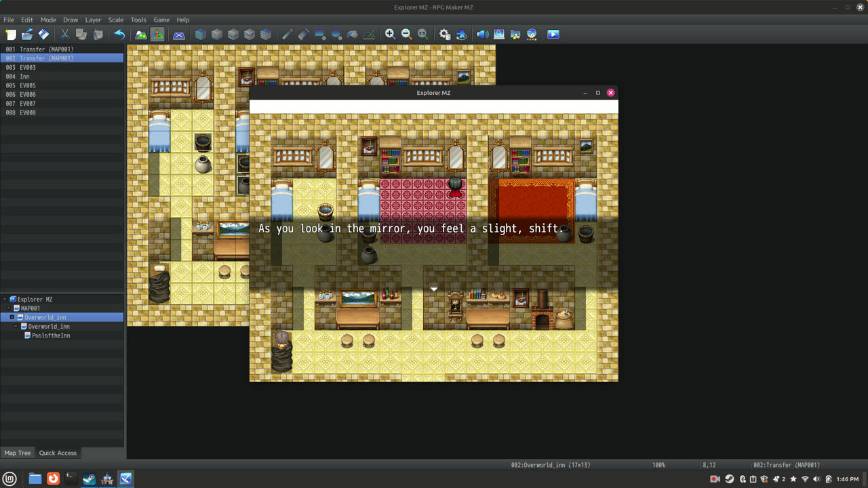Undo the last action via blue arrow
Screen dimensions: 868x488
[x=119, y=35]
